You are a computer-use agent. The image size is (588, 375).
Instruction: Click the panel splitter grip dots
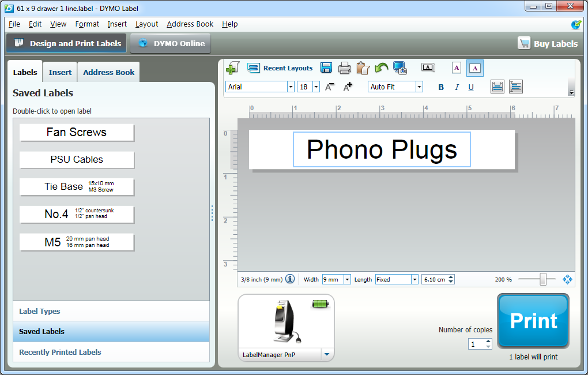pyautogui.click(x=212, y=213)
